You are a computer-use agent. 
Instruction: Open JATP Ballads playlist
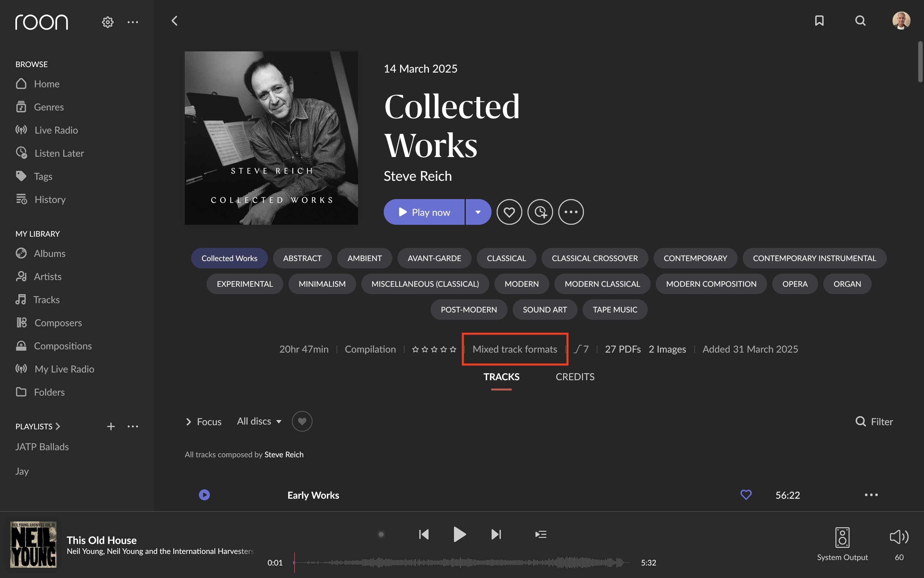(x=42, y=447)
